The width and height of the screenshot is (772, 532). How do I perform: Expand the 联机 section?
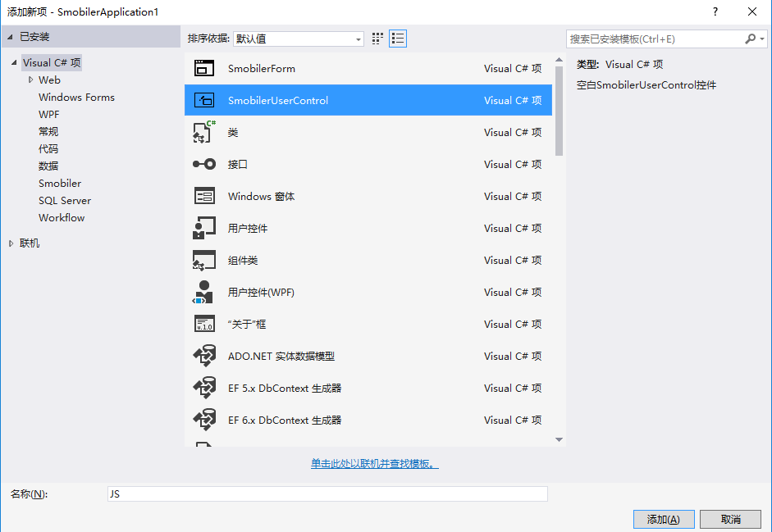11,243
